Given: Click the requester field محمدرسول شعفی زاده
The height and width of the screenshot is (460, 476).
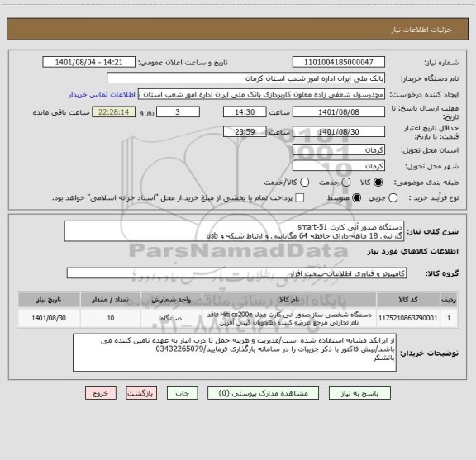Looking at the screenshot, I should point(261,94).
